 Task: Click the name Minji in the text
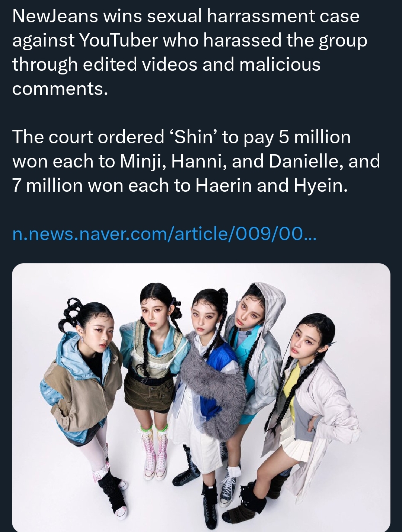[x=143, y=162]
